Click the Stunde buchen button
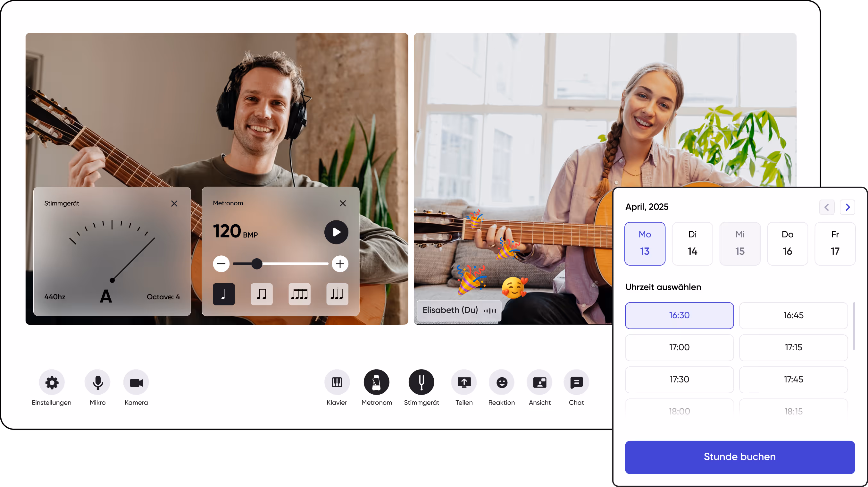 739,457
